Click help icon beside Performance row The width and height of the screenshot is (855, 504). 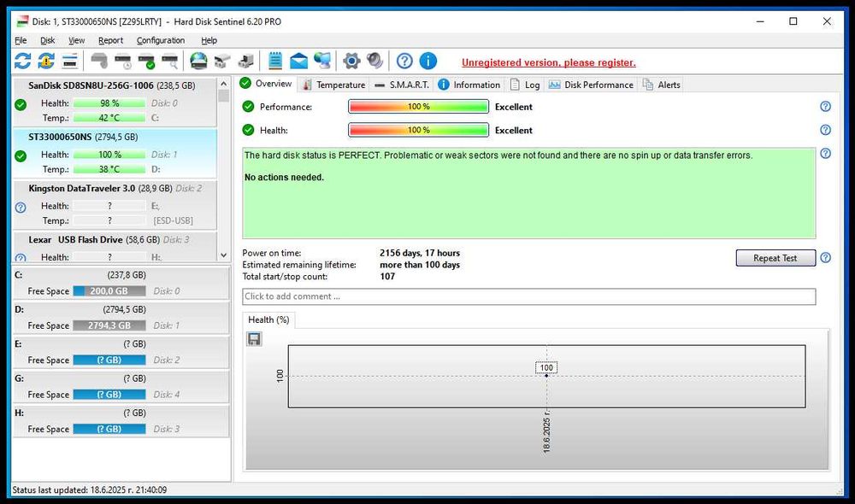click(826, 107)
